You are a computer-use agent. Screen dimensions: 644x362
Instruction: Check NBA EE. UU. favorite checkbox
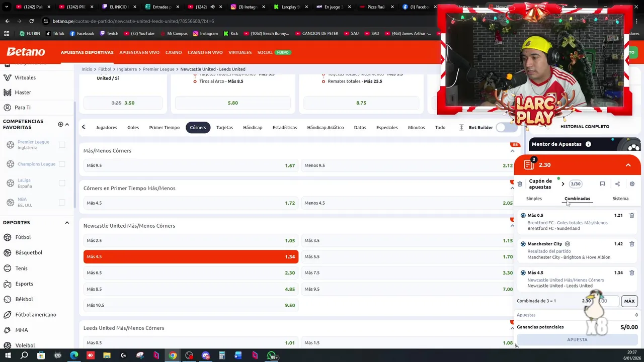click(x=62, y=202)
